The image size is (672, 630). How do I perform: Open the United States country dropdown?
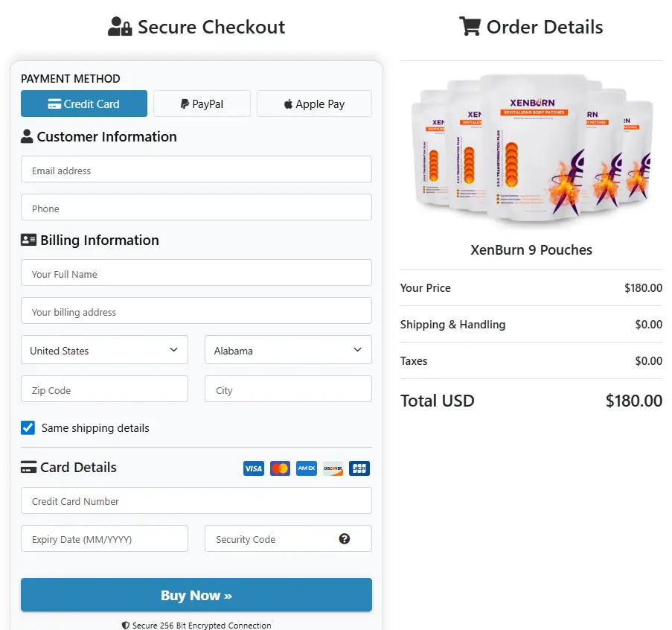click(104, 349)
